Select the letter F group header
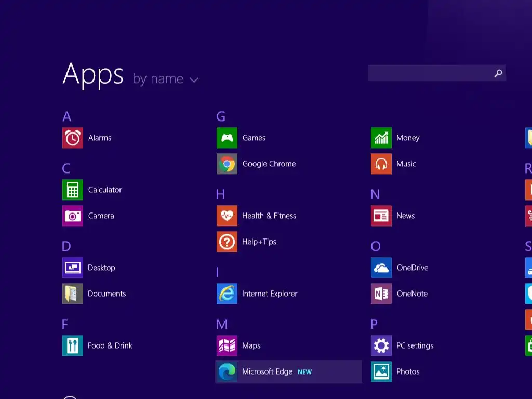Image resolution: width=532 pixels, height=399 pixels. tap(65, 324)
